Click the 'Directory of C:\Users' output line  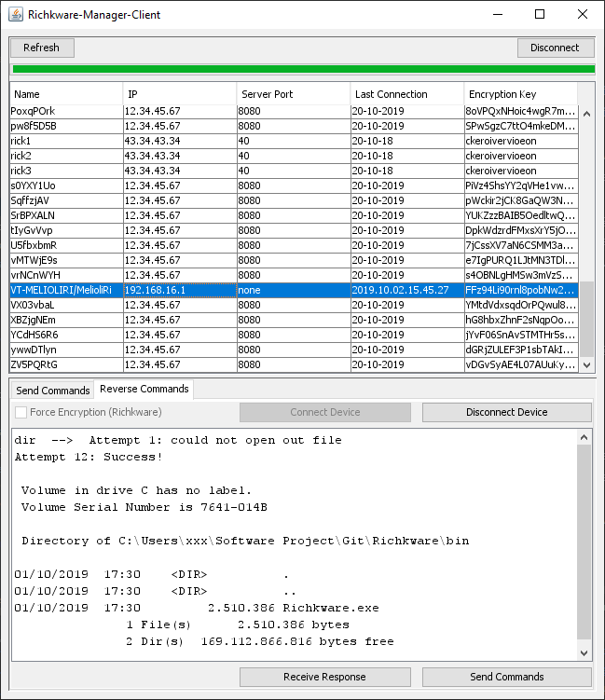pos(245,541)
